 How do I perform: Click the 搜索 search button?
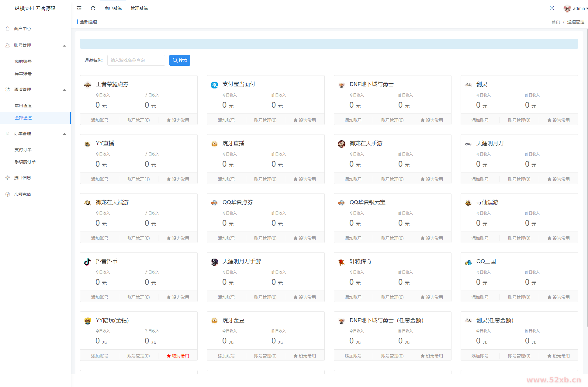click(x=179, y=60)
